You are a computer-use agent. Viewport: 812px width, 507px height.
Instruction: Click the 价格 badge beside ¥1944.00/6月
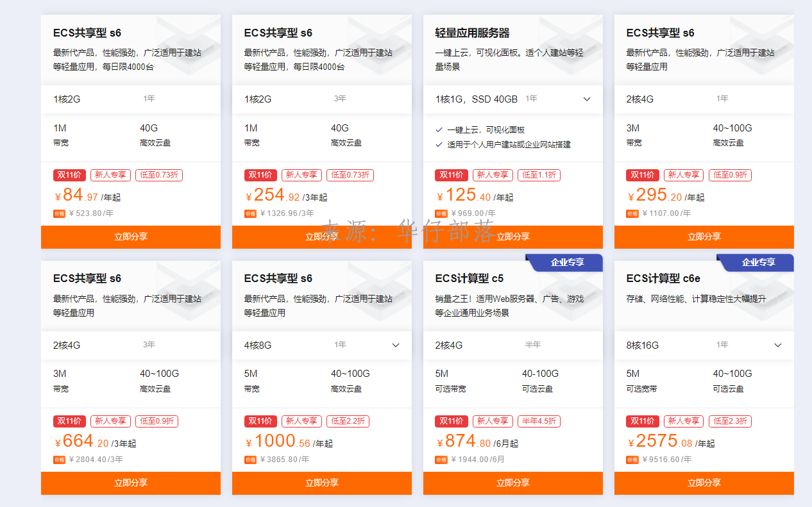click(x=441, y=460)
